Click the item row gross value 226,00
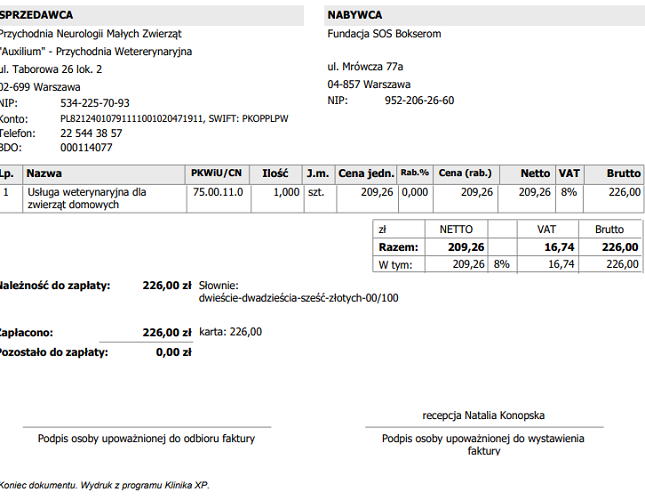Screen dimensions: 645x500 click(x=624, y=192)
